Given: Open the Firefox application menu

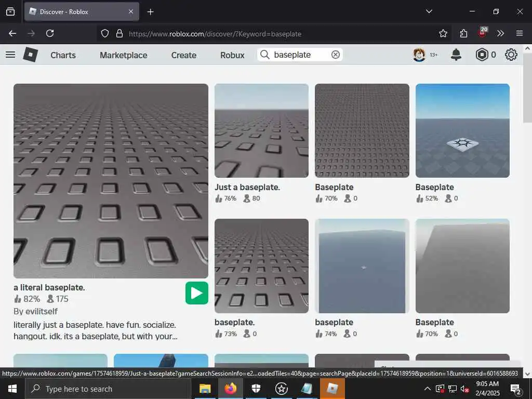Looking at the screenshot, I should [519, 33].
